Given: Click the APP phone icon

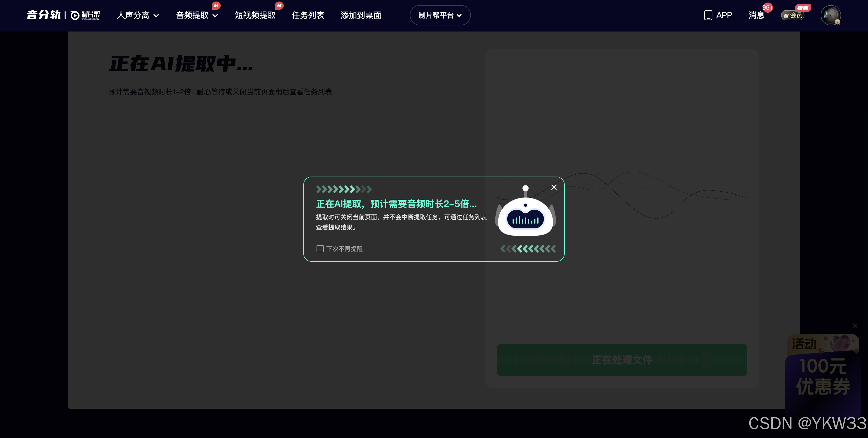Looking at the screenshot, I should tap(708, 15).
